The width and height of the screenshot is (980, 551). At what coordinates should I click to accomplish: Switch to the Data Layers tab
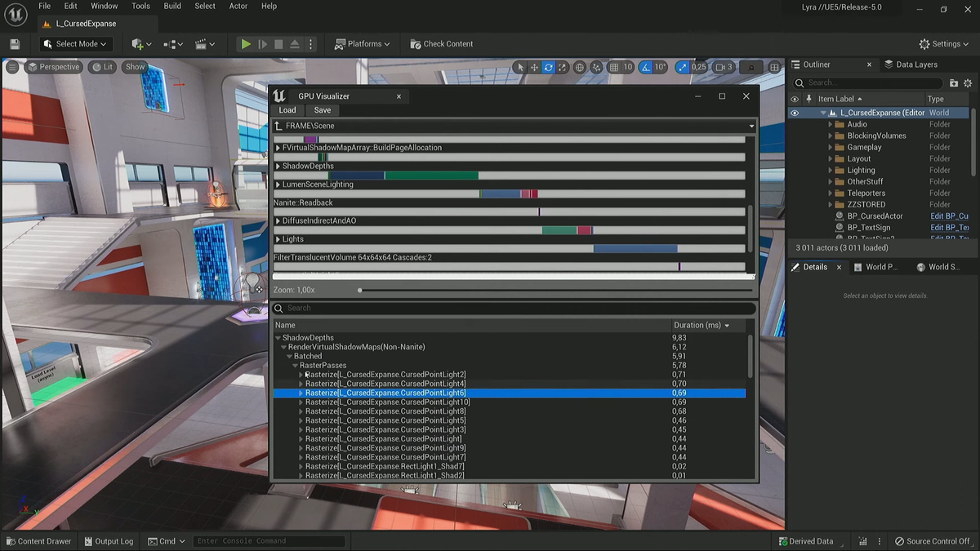click(x=911, y=64)
